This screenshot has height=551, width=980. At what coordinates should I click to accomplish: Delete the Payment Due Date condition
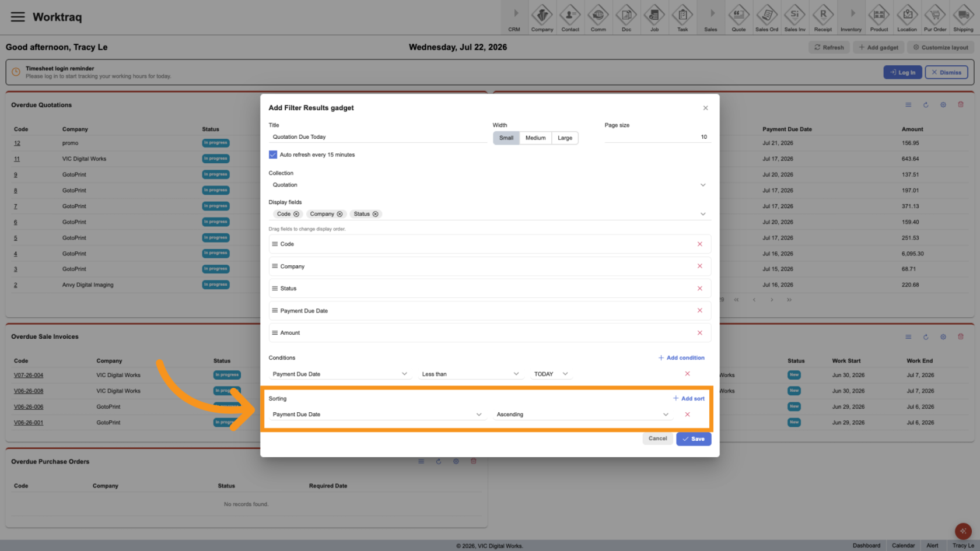687,373
